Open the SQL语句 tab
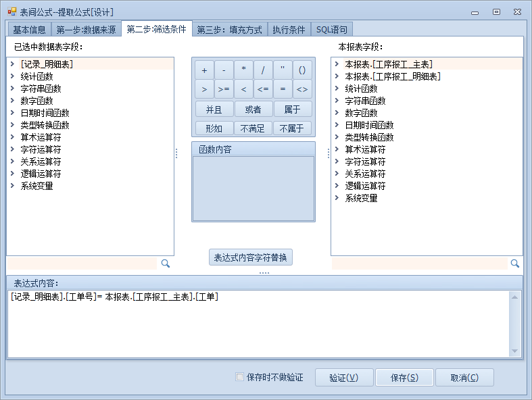532x400 pixels. pyautogui.click(x=332, y=30)
